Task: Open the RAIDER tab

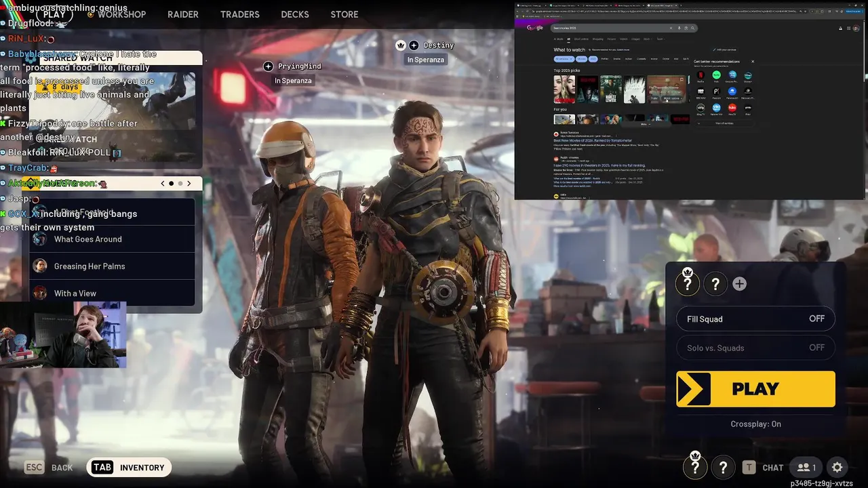Action: [183, 14]
